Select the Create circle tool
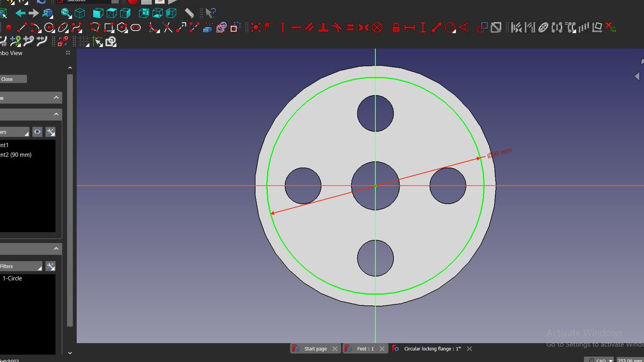Screen dimensions: 644x362 click(49, 27)
